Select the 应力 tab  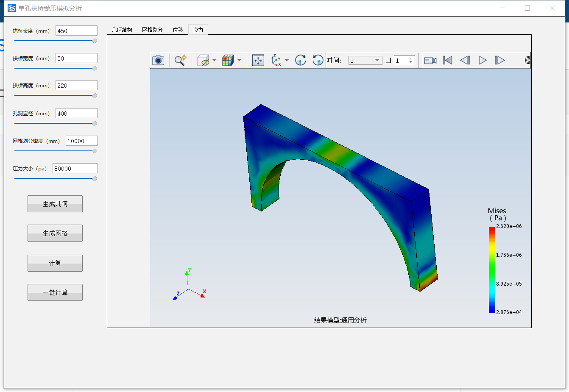click(198, 30)
